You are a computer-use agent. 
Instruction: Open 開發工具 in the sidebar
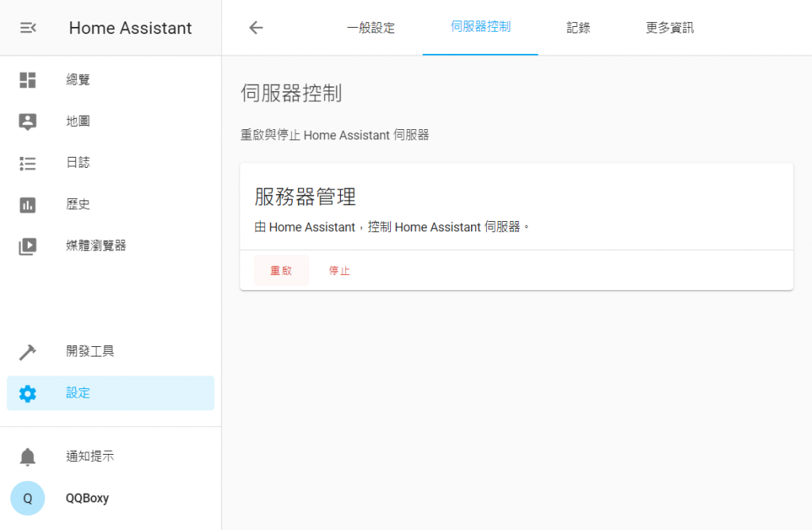(x=110, y=352)
